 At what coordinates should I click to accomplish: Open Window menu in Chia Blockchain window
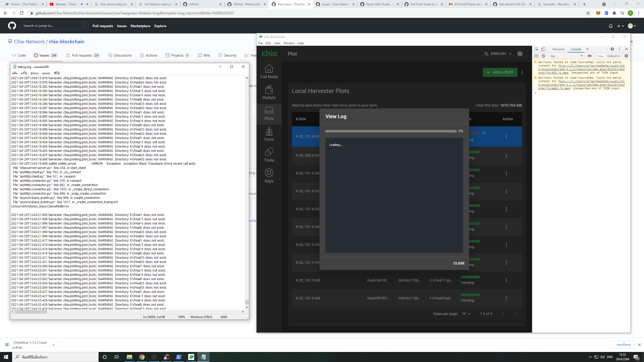tap(289, 43)
